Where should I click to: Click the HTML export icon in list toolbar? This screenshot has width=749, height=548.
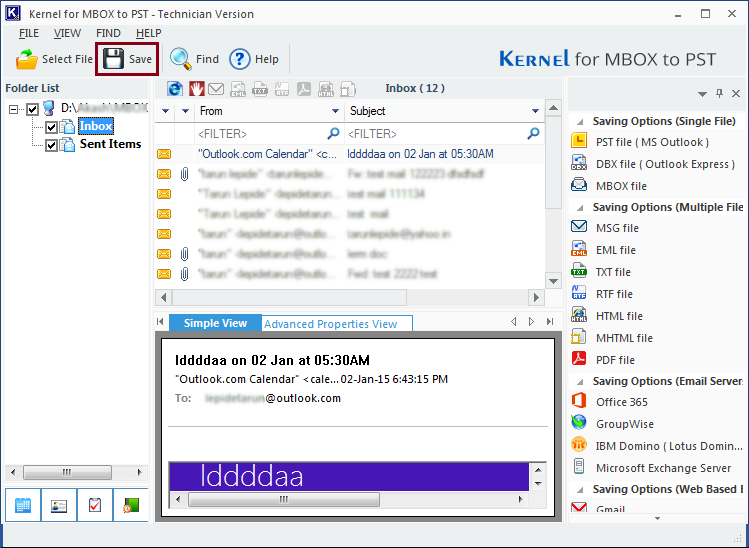pos(326,89)
